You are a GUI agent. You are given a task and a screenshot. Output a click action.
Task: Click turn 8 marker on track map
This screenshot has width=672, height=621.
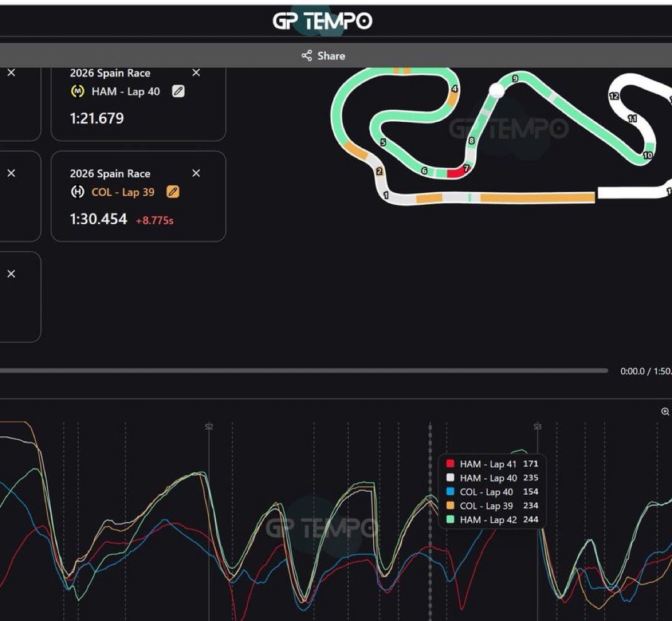(x=471, y=140)
